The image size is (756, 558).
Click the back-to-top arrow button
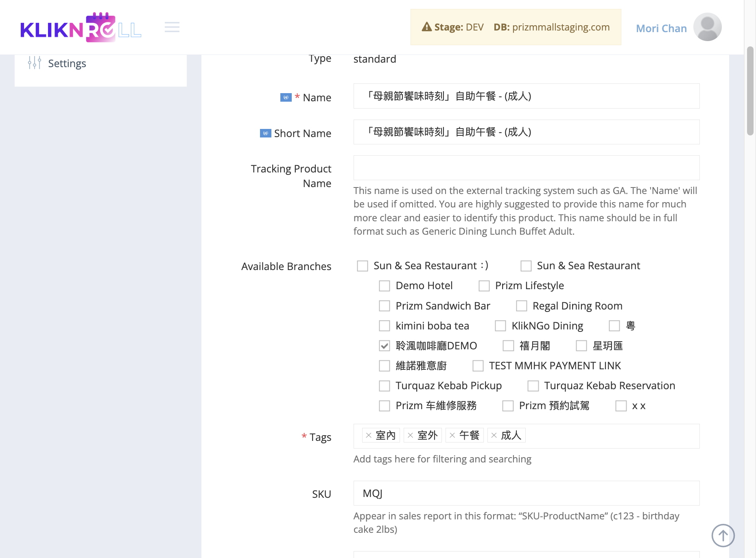click(x=723, y=535)
